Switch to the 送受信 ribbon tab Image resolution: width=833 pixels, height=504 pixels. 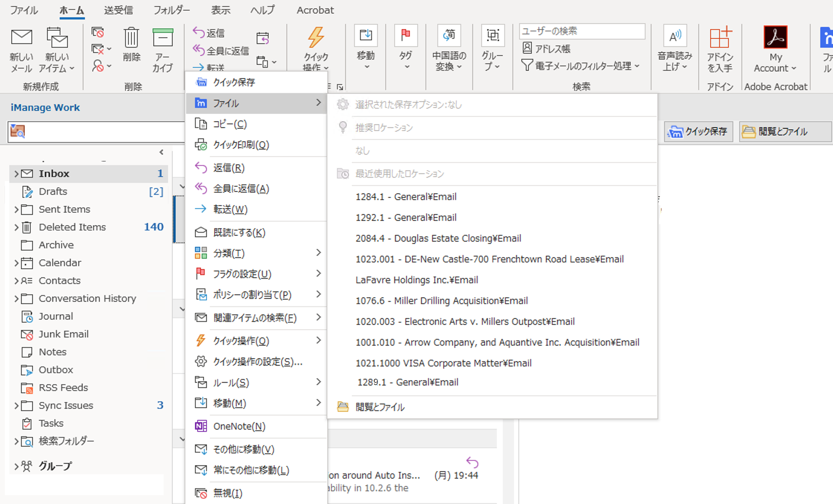tap(118, 10)
